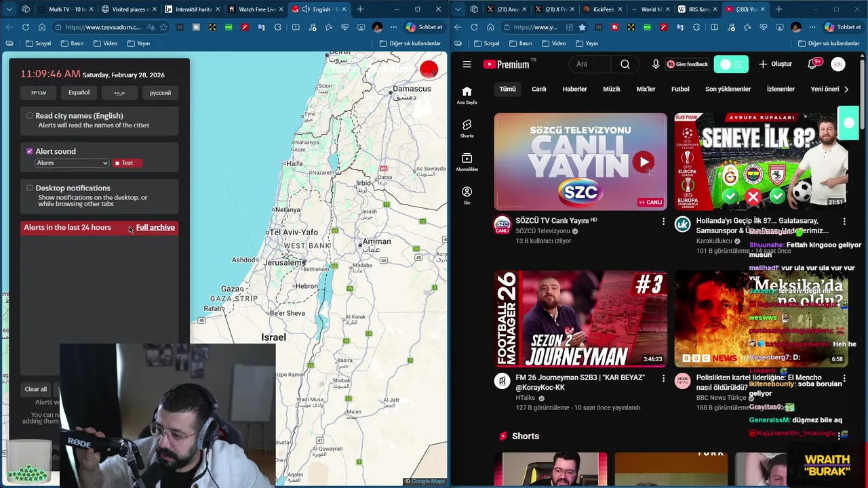Open split screen icon in left browser
Viewport: 868px width, 488px height.
[x=296, y=27]
